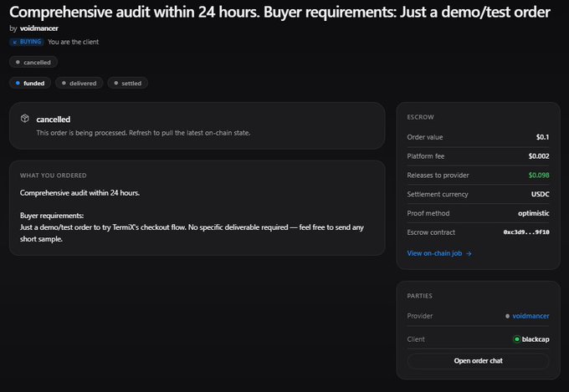Viewport: 569px width, 392px height.
Task: Click the arrow icon after View on-chain job
Action: pos(469,254)
